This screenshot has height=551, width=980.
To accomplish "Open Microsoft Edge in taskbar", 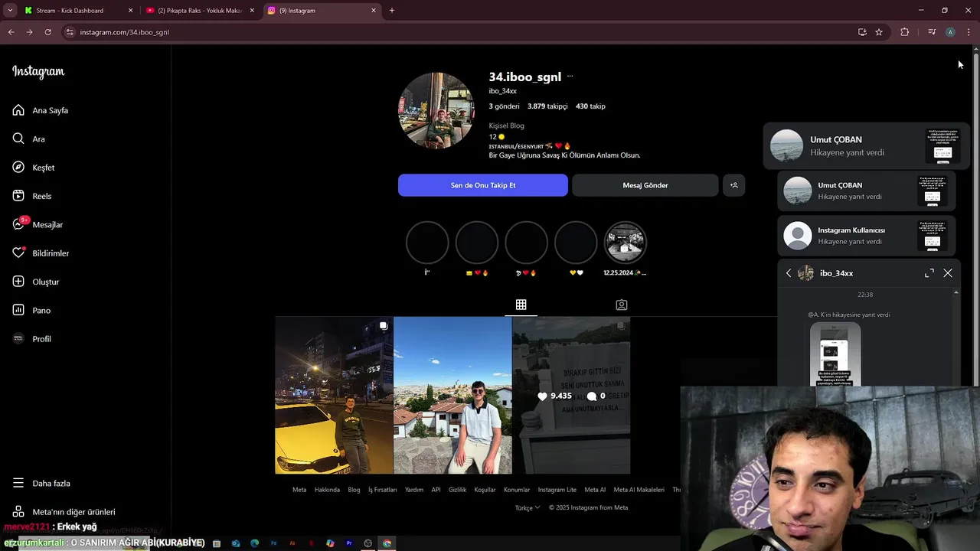I will click(x=255, y=543).
